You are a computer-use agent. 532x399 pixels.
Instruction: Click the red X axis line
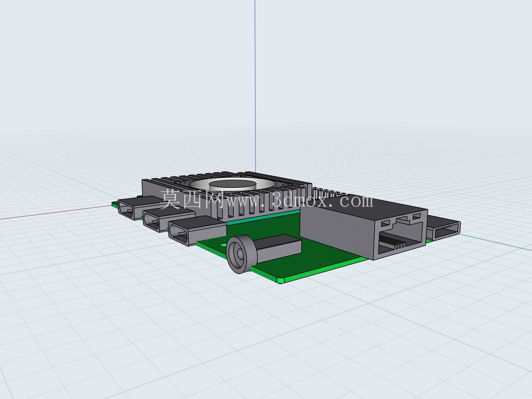click(55, 212)
